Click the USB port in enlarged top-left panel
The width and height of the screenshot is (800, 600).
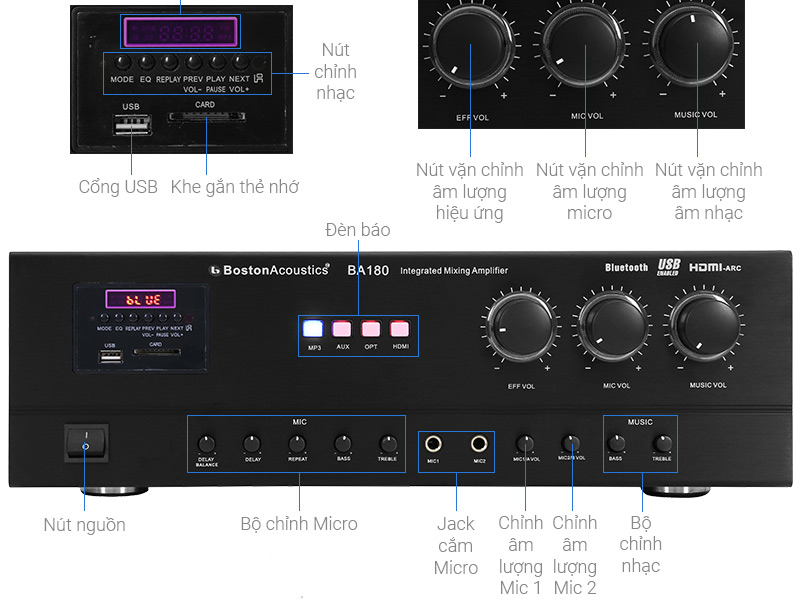133,125
